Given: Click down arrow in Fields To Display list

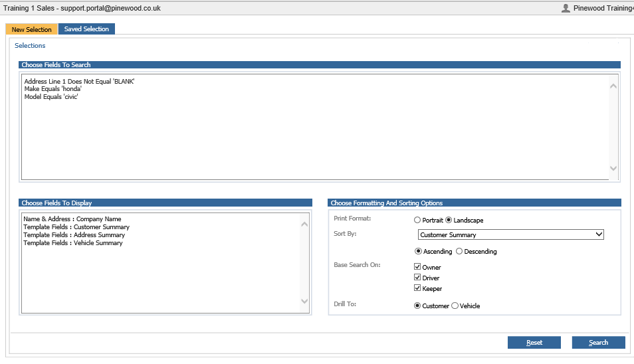Looking at the screenshot, I should coord(304,301).
